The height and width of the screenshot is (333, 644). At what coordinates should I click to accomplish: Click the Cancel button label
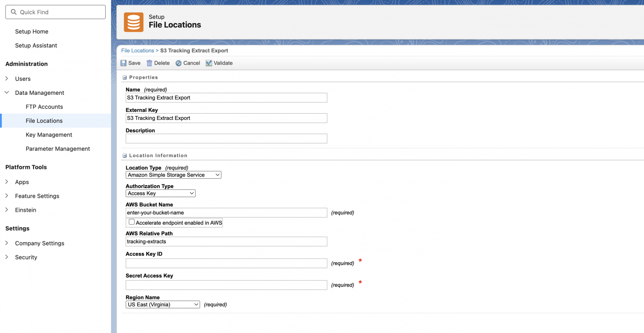tap(192, 63)
